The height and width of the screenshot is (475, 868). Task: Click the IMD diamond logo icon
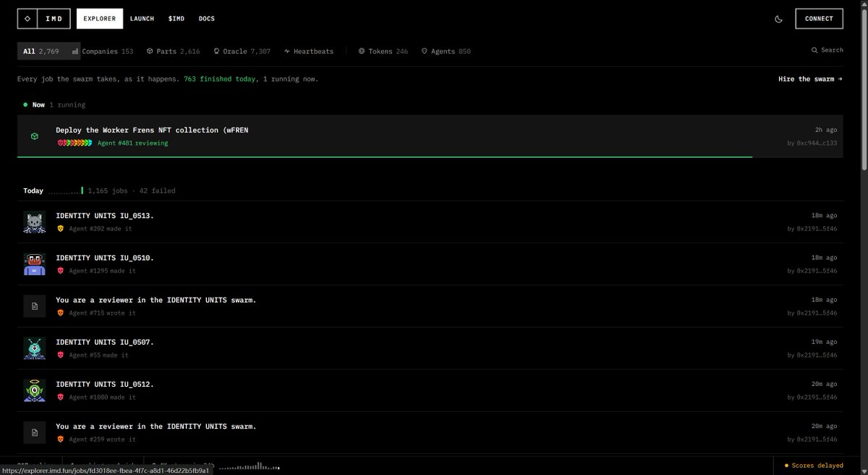(27, 19)
